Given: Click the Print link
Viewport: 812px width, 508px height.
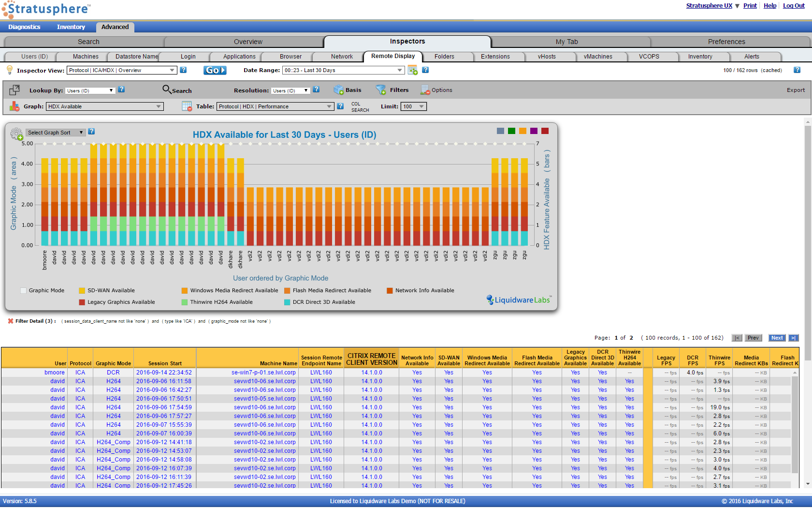Looking at the screenshot, I should tap(750, 6).
